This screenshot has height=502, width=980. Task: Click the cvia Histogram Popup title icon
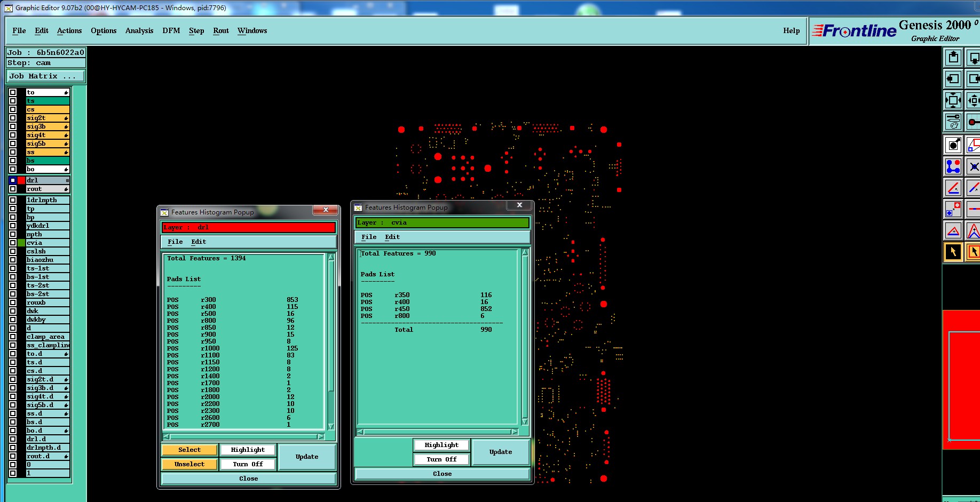[x=358, y=208]
